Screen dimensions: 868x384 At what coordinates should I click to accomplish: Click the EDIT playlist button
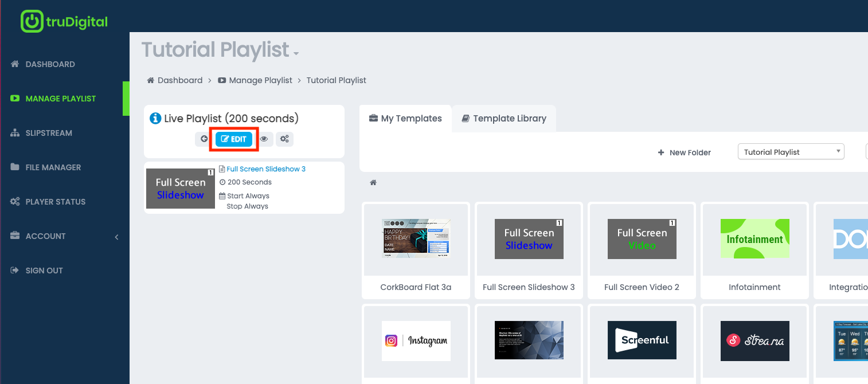234,139
